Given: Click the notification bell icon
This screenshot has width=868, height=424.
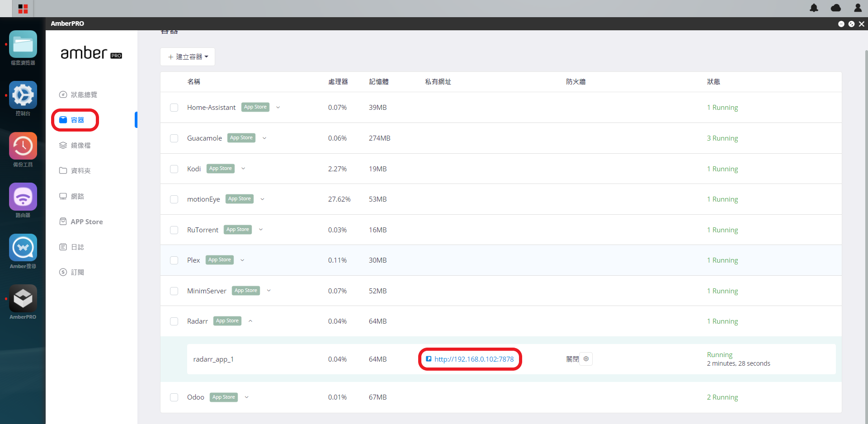Looking at the screenshot, I should click(814, 8).
